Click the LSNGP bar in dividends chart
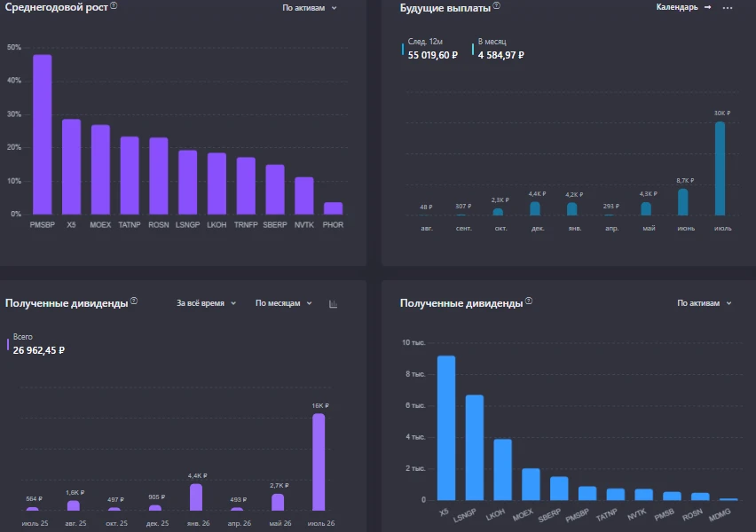Viewport: 756px width, 532px height. (x=475, y=448)
